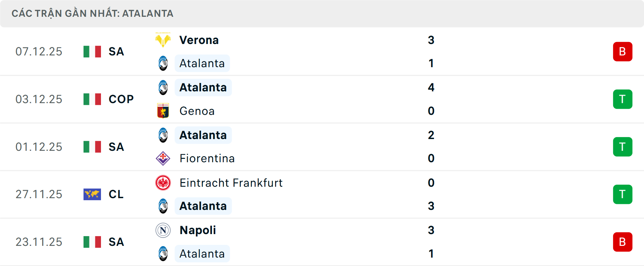Toggle the red B result badge for Verona match
Image resolution: width=644 pixels, height=266 pixels.
623,51
